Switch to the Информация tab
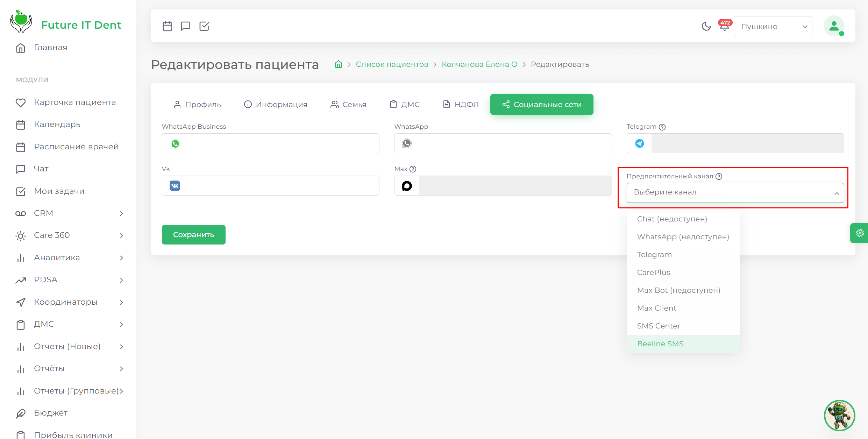 coord(276,105)
